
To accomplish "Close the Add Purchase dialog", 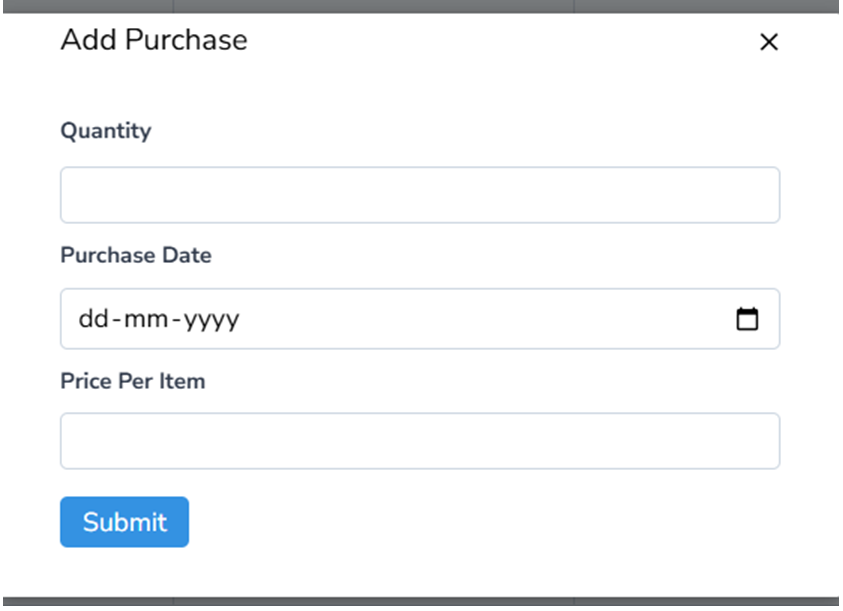I will click(768, 42).
